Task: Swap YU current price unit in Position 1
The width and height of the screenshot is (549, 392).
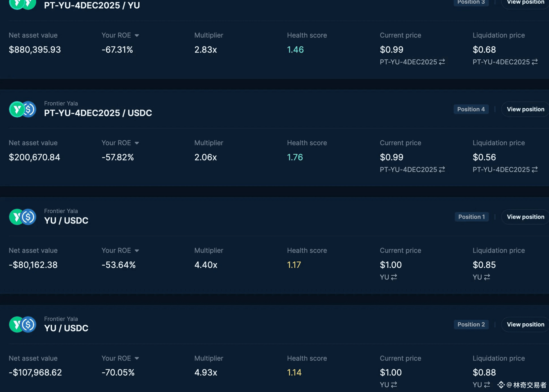Action: tap(394, 277)
